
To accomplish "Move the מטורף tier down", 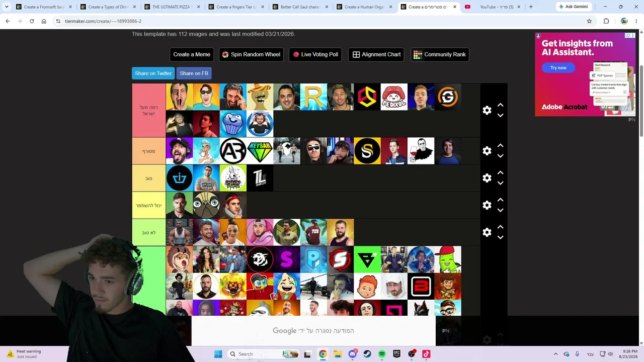I will click(500, 156).
